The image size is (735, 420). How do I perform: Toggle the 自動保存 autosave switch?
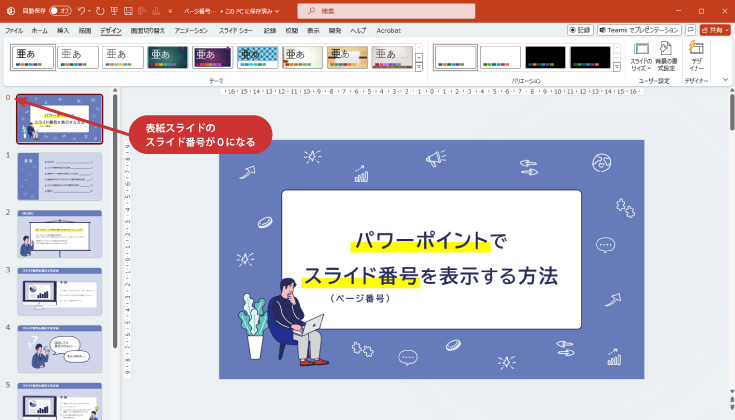pos(60,11)
